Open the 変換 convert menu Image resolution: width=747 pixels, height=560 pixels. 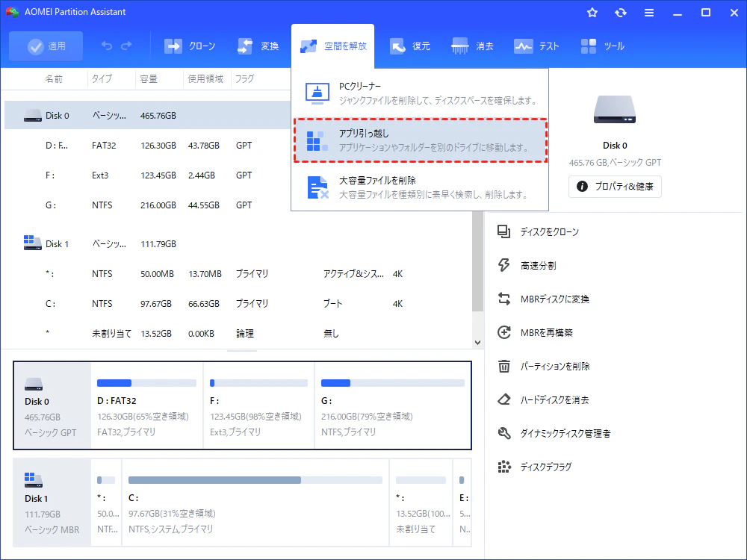pos(258,46)
